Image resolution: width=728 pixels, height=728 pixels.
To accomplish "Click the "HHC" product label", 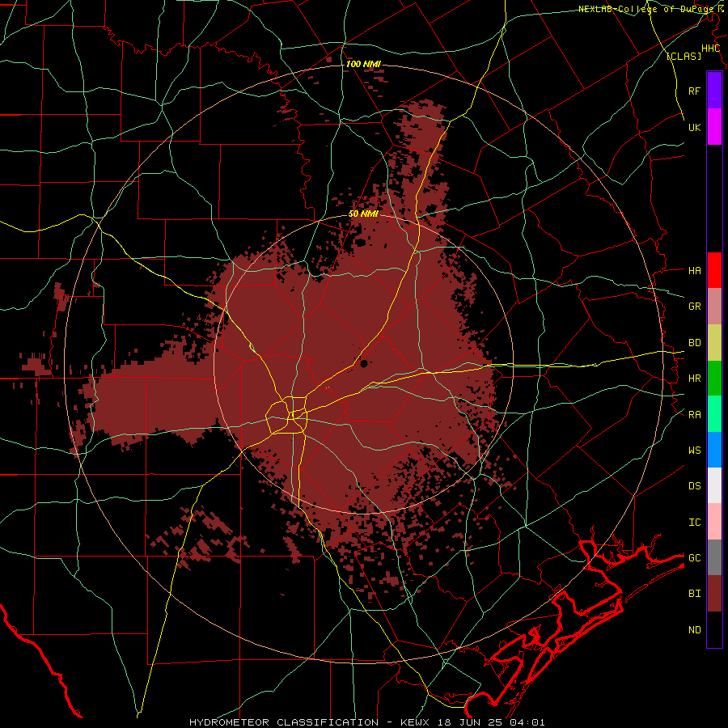I will (710, 49).
